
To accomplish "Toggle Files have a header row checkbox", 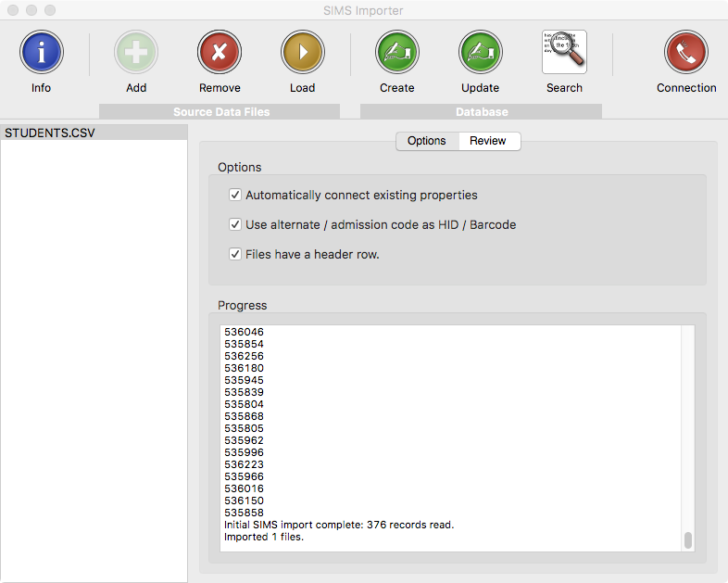I will [235, 254].
